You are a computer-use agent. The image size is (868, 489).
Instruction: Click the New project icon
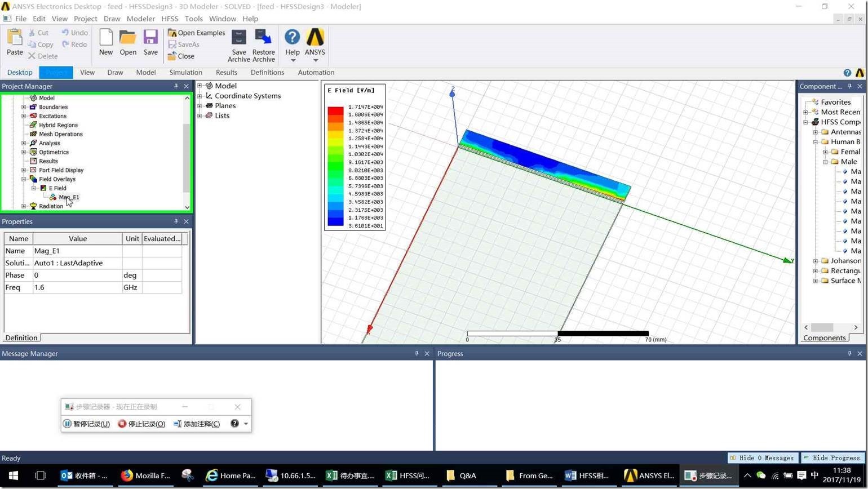click(106, 38)
